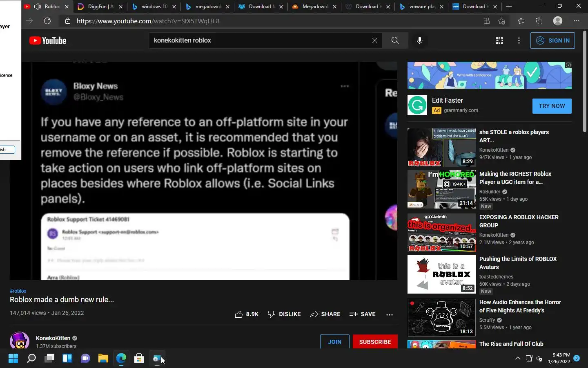Clear the YouTube search box text
588x368 pixels.
coord(374,40)
